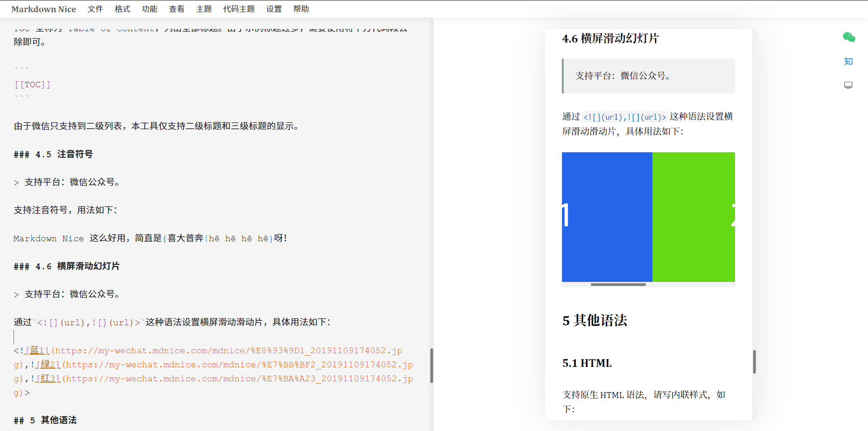Click preview heading '5 其他语法'
868x431 pixels.
594,320
